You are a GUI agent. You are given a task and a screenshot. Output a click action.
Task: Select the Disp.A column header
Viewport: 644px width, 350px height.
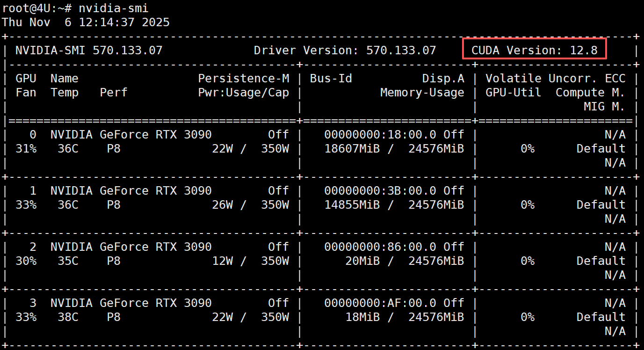[x=443, y=78]
